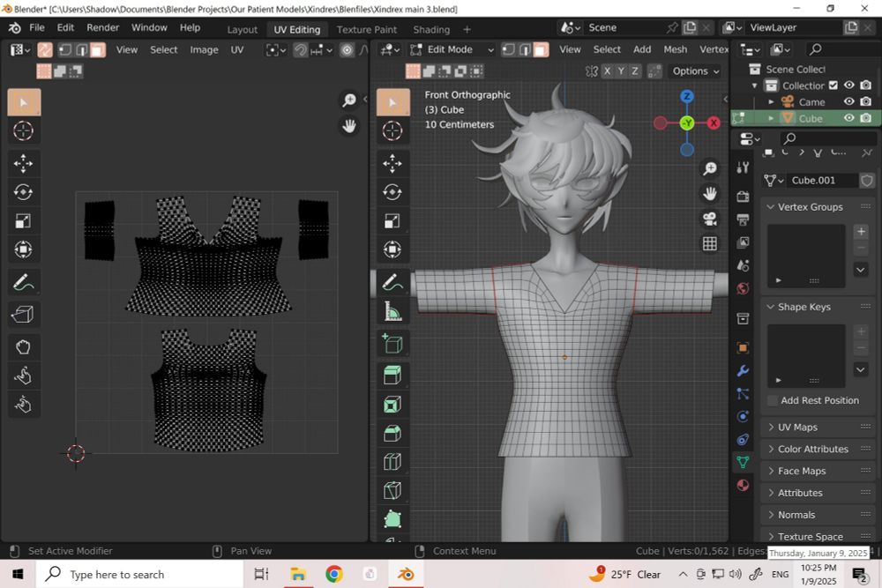This screenshot has height=588, width=882.
Task: Click the Cube.001 mesh name field
Action: [x=822, y=180]
